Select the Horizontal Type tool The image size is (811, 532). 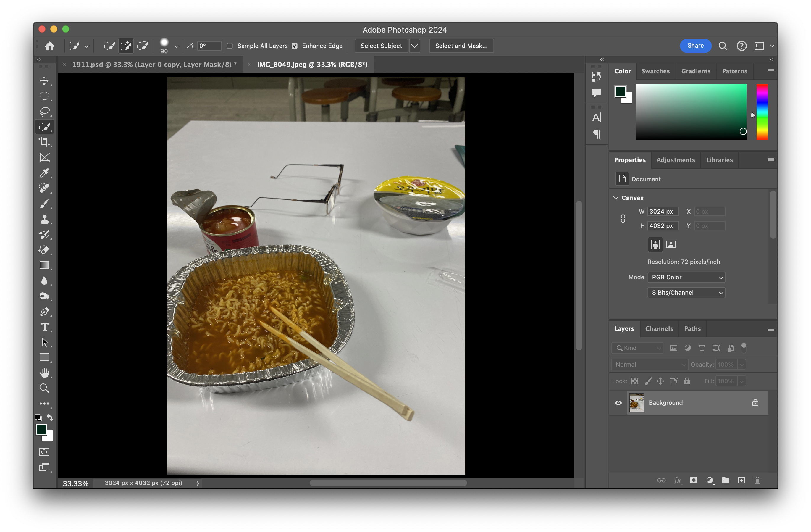point(44,327)
